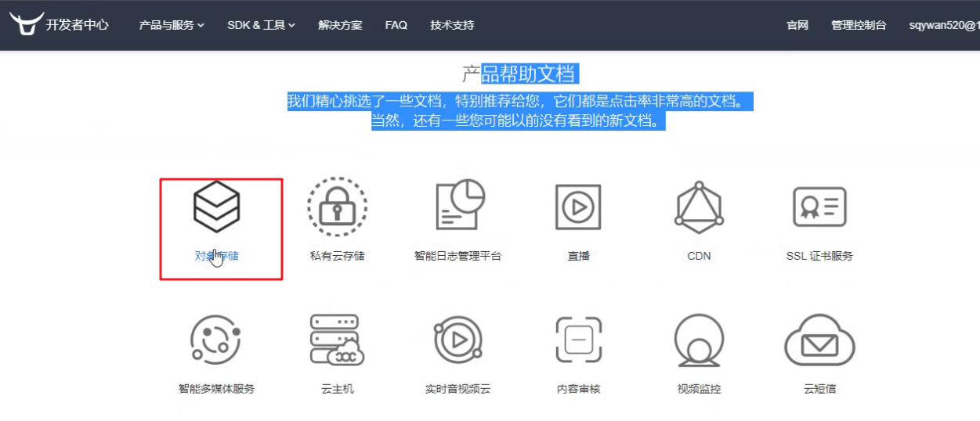Viewport: 980px width, 421px height.
Task: Click the line starting 当然，还有一些
Action: 518,121
